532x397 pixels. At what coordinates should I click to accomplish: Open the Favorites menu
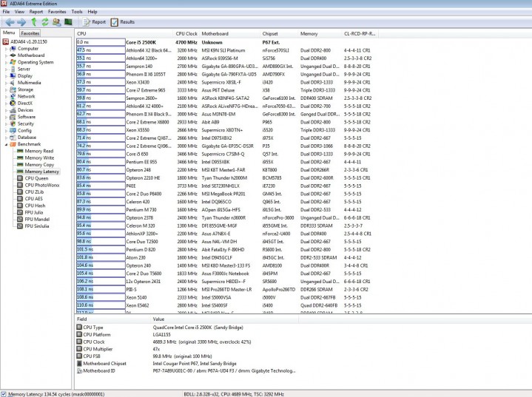point(57,12)
